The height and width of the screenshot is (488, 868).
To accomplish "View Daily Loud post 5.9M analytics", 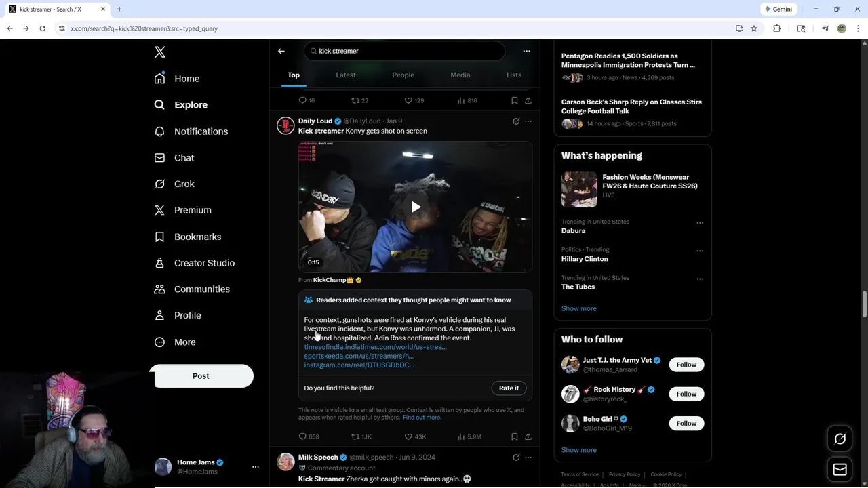I will 469,437.
